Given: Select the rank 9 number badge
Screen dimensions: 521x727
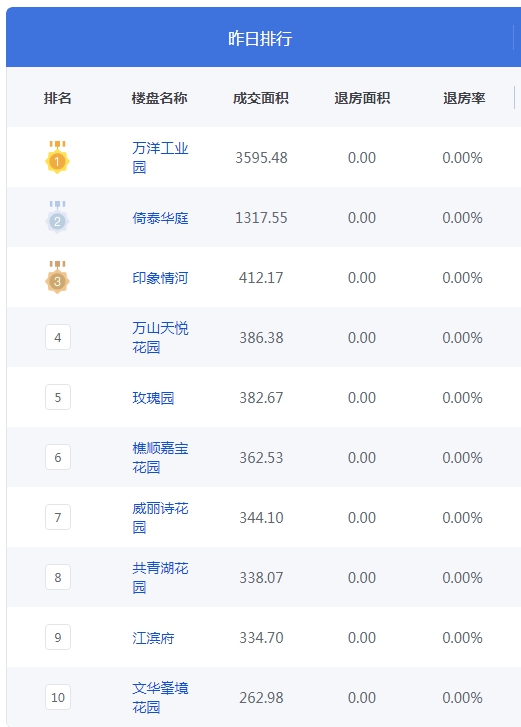Looking at the screenshot, I should click(58, 637).
